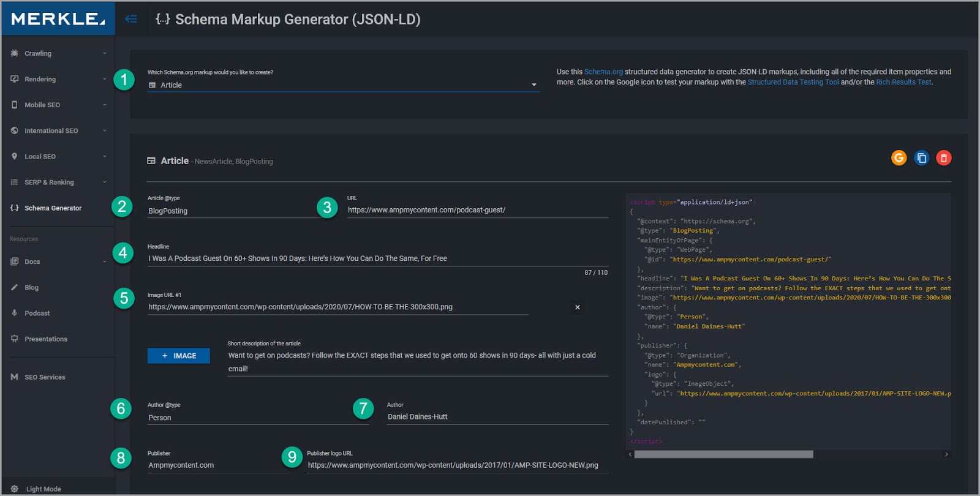Open the Presentations sidebar item
The height and width of the screenshot is (496, 980).
click(45, 339)
